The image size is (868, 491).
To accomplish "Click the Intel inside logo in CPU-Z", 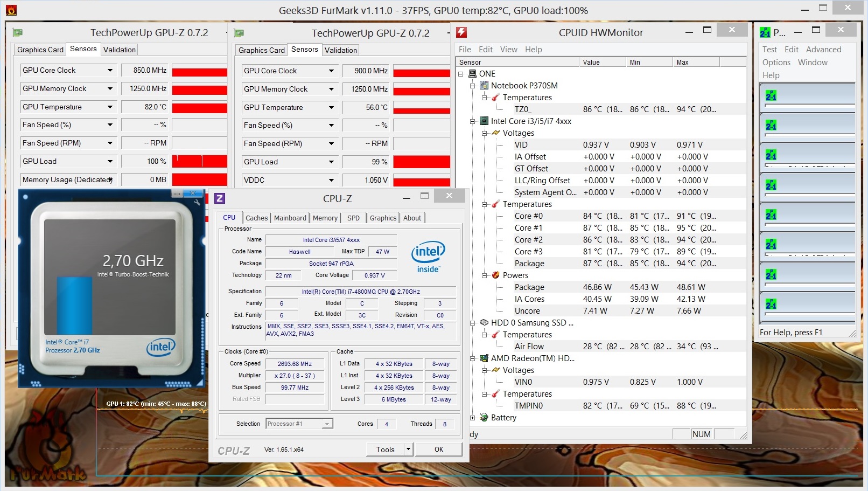I will point(428,257).
